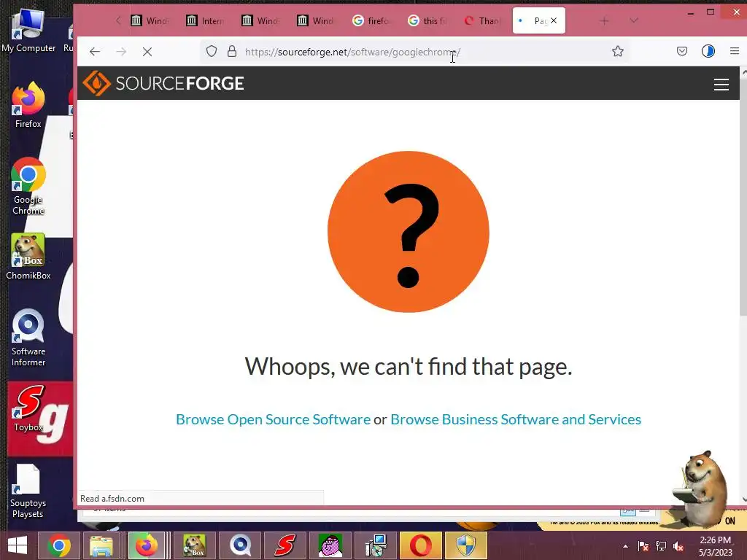Bookmark this page with the star
747x560 pixels.
pyautogui.click(x=617, y=52)
